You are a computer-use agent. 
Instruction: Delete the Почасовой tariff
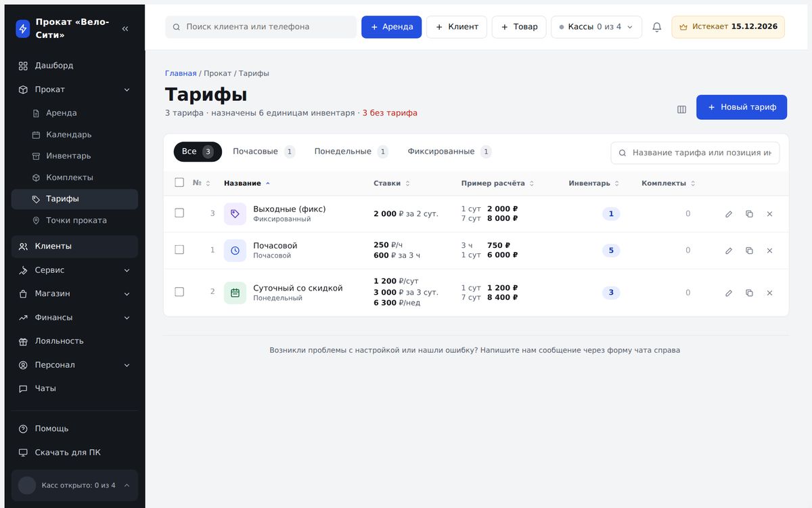[x=769, y=251]
